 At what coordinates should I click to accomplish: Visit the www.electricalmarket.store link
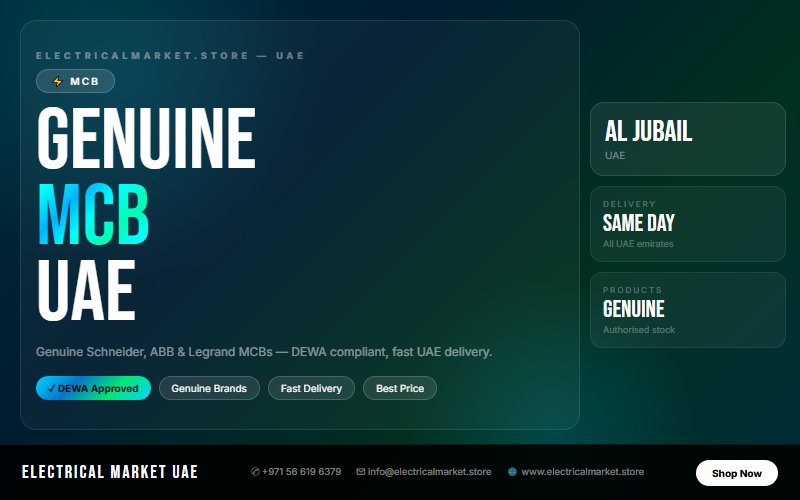(x=583, y=471)
